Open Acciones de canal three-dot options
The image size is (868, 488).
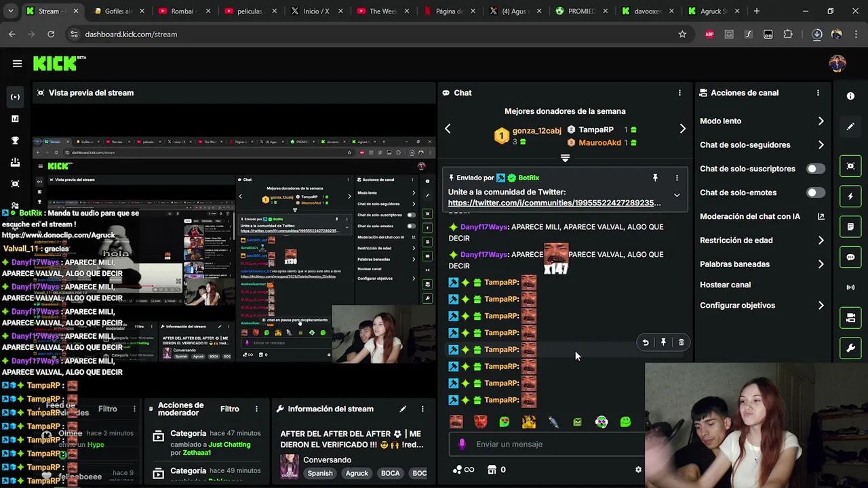click(818, 93)
